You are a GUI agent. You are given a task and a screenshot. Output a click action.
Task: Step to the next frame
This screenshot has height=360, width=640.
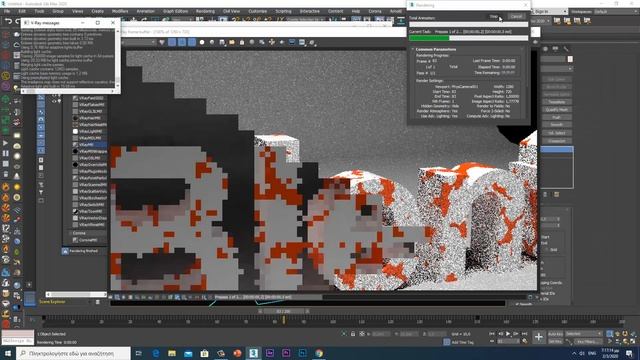516,334
